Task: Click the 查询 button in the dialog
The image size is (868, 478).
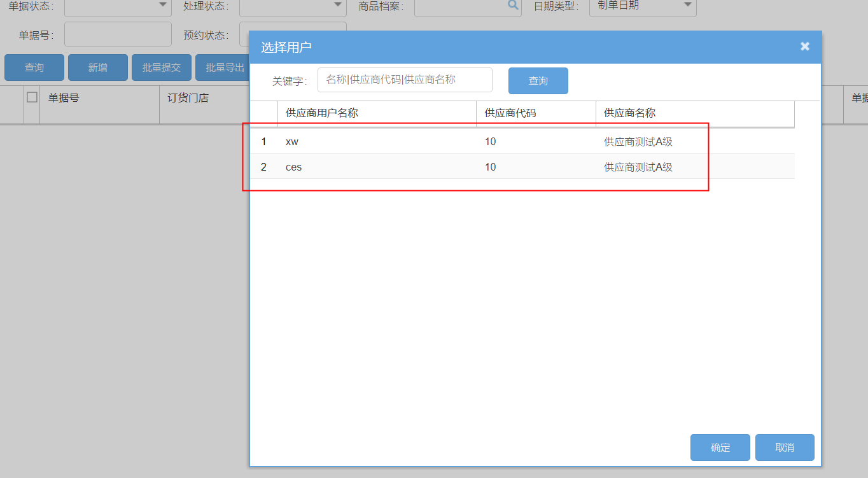Action: [x=538, y=81]
